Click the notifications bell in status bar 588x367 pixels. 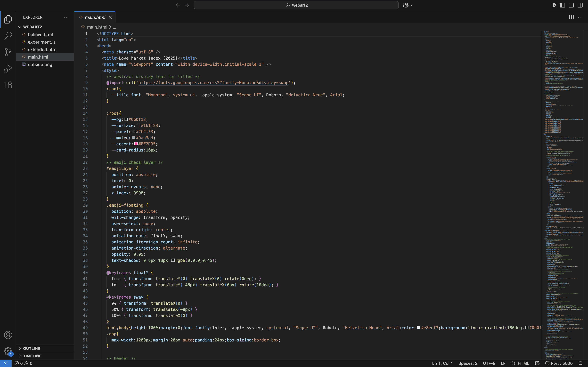click(580, 363)
